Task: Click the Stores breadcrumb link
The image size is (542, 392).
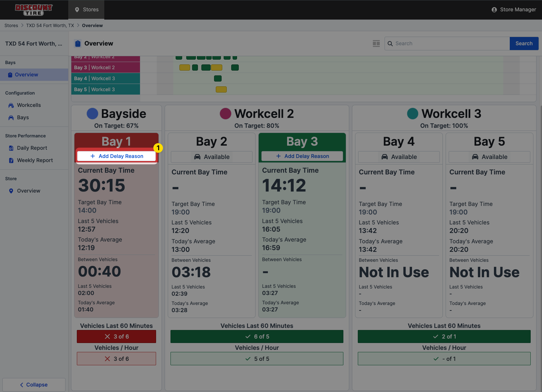Action: tap(11, 25)
